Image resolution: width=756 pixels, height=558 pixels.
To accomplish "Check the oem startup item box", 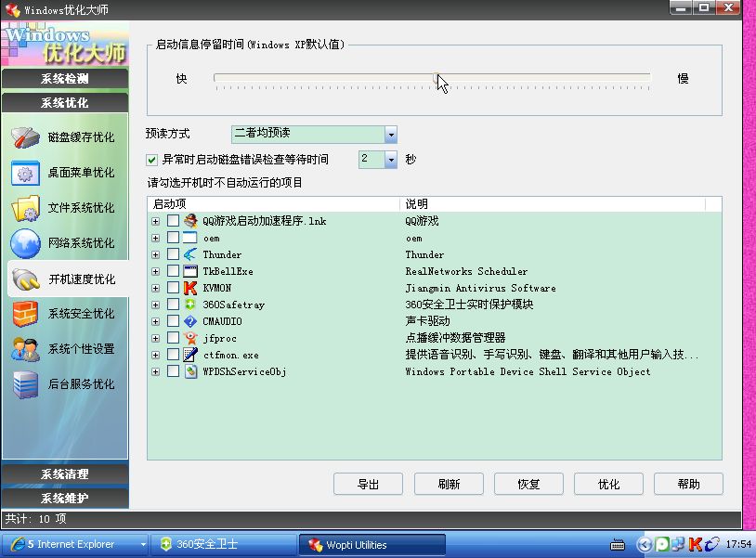I will coord(173,238).
